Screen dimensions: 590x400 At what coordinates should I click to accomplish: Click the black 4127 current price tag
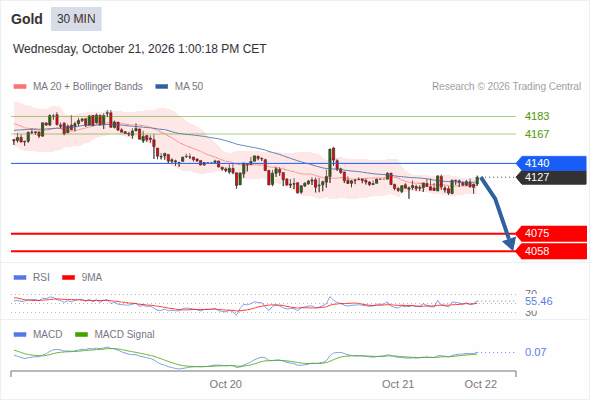click(551, 177)
